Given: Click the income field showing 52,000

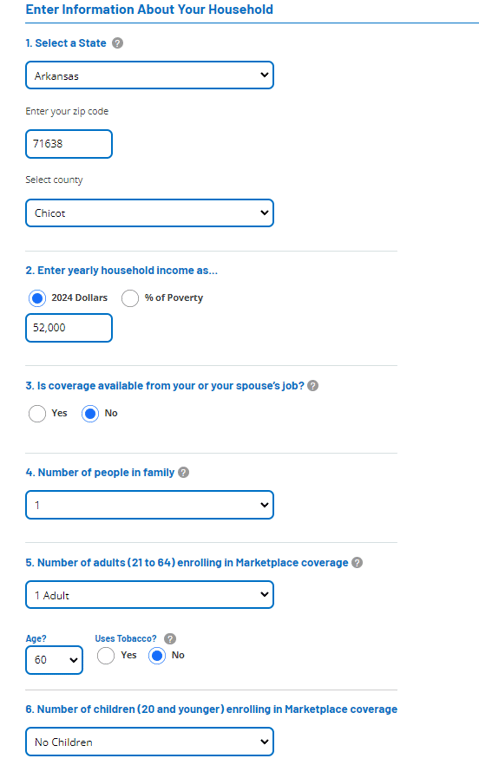Looking at the screenshot, I should 69,328.
